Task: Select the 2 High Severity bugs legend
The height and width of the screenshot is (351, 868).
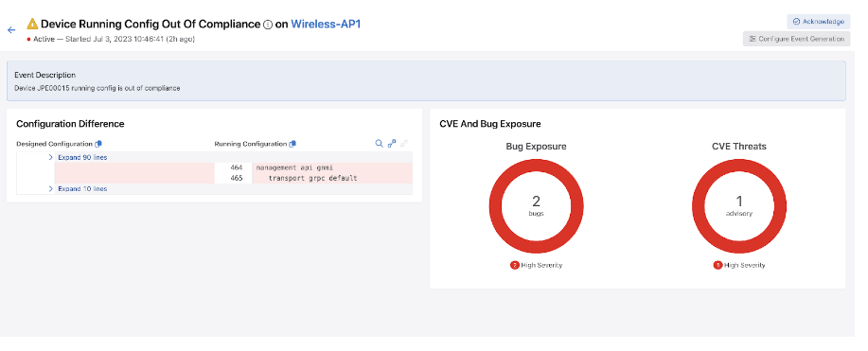Action: pyautogui.click(x=536, y=265)
